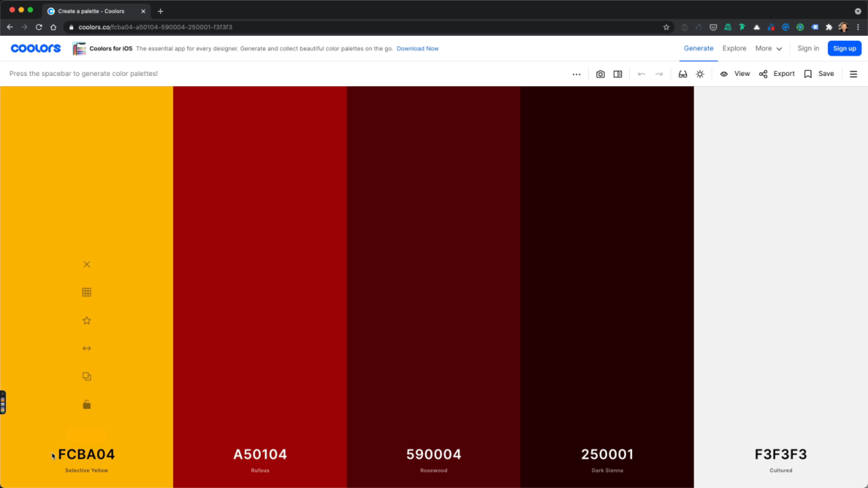
Task: Copy the yellow color's hex code
Action: click(87, 376)
